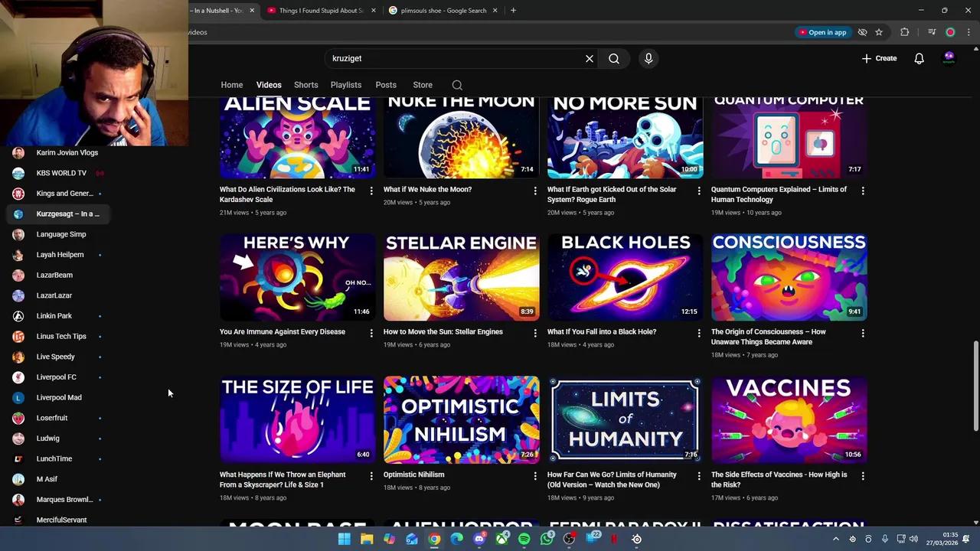Open options for Fall into Black Hole
The height and width of the screenshot is (551, 980).
pyautogui.click(x=698, y=333)
